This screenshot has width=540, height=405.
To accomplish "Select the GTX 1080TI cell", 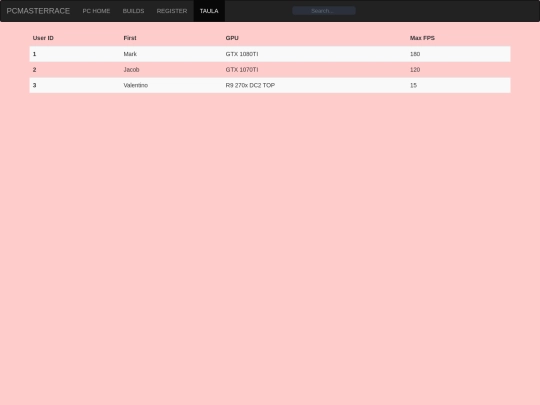I will click(242, 54).
